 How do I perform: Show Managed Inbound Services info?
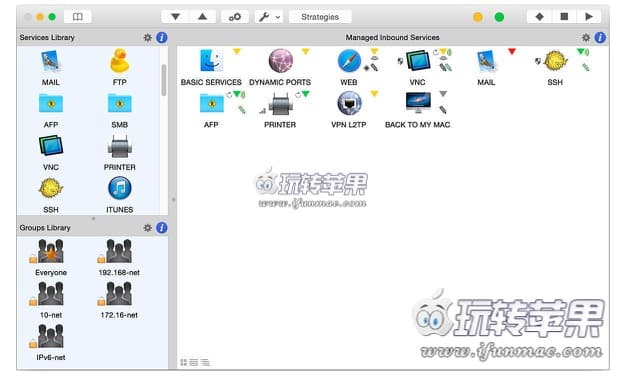click(600, 37)
